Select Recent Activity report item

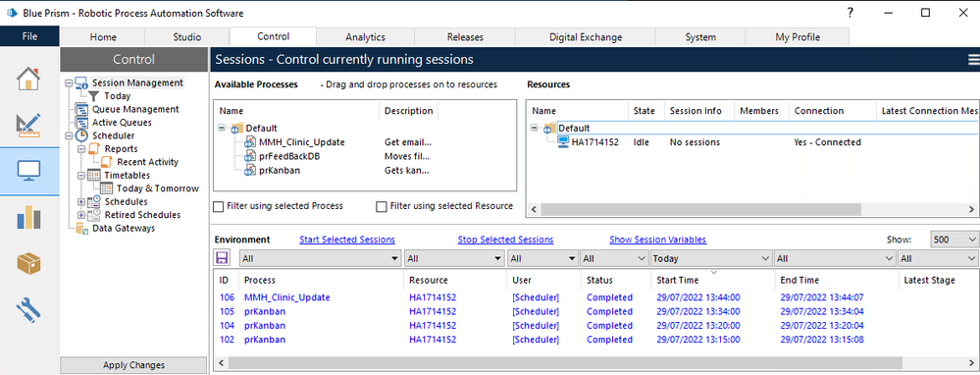[x=148, y=162]
